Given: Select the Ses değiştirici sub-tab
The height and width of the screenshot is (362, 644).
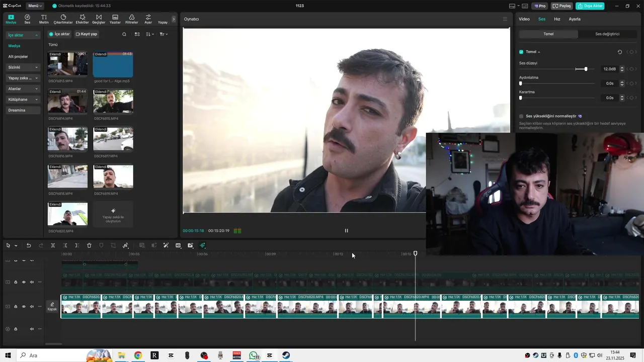Looking at the screenshot, I should (x=607, y=34).
